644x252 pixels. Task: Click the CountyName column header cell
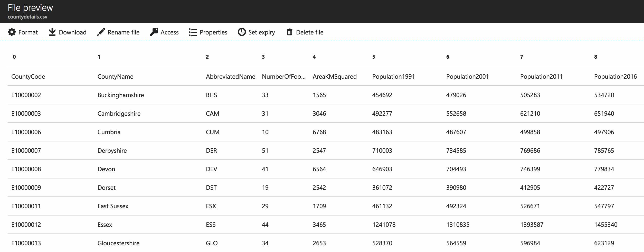click(115, 77)
